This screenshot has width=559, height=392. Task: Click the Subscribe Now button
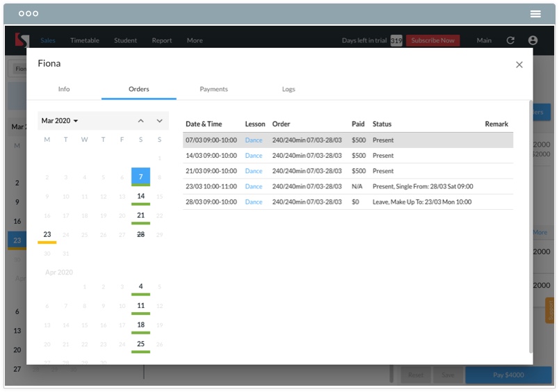[x=432, y=40]
